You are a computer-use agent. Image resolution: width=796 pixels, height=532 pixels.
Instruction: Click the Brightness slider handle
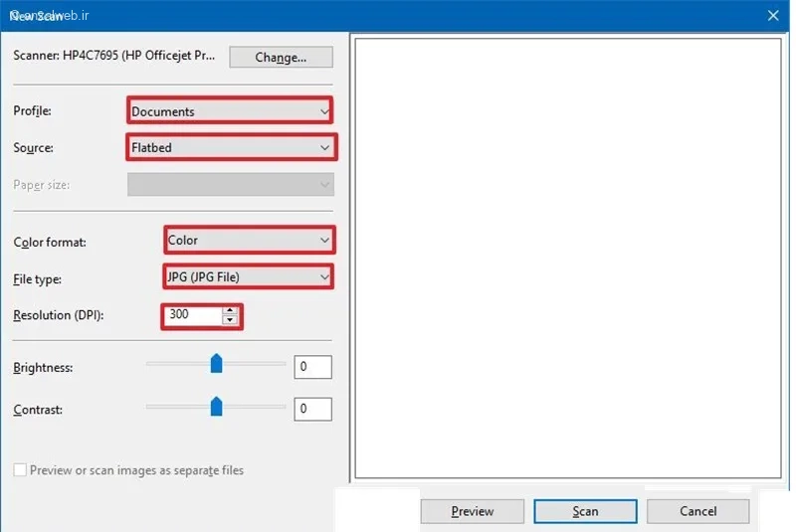point(216,365)
